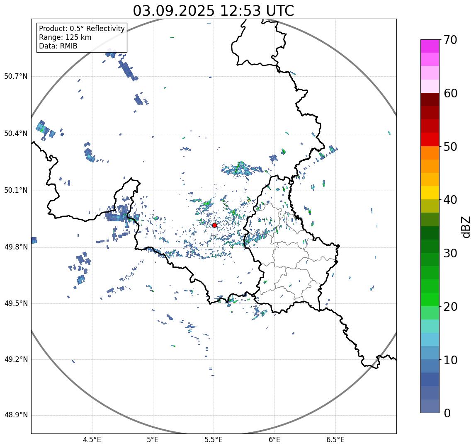This screenshot has height=448, width=476.
Task: Click the colorbar tick label '0'
Action: click(x=447, y=413)
